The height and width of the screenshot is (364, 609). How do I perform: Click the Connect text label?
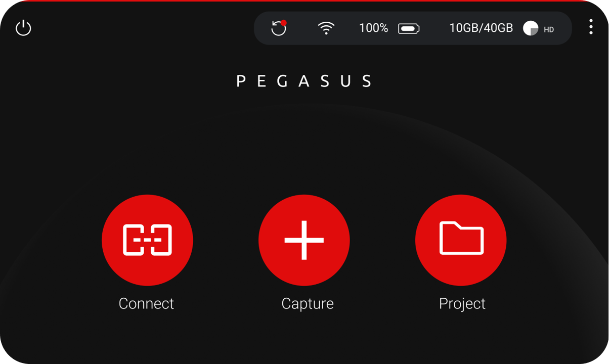tap(146, 303)
